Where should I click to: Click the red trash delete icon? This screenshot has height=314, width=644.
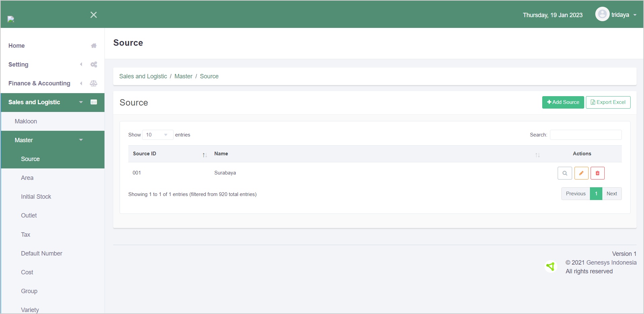click(597, 173)
